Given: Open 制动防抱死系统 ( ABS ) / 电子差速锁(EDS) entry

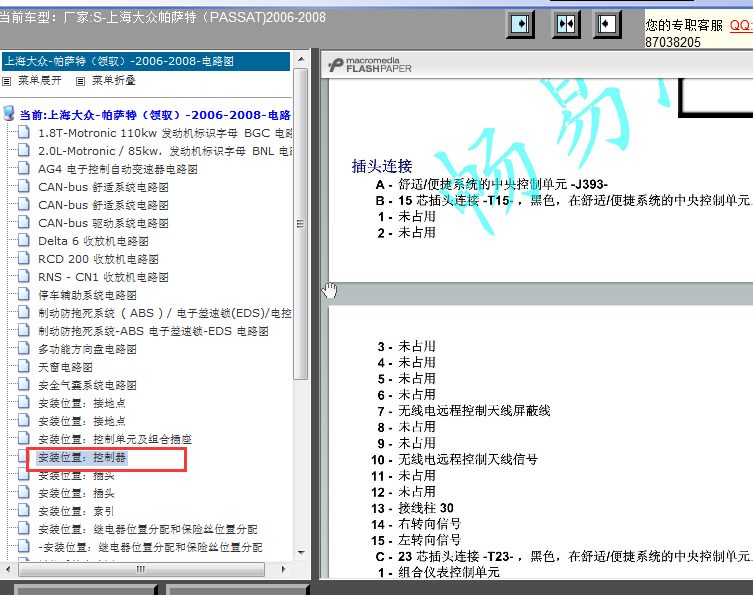Looking at the screenshot, I should pos(165,313).
